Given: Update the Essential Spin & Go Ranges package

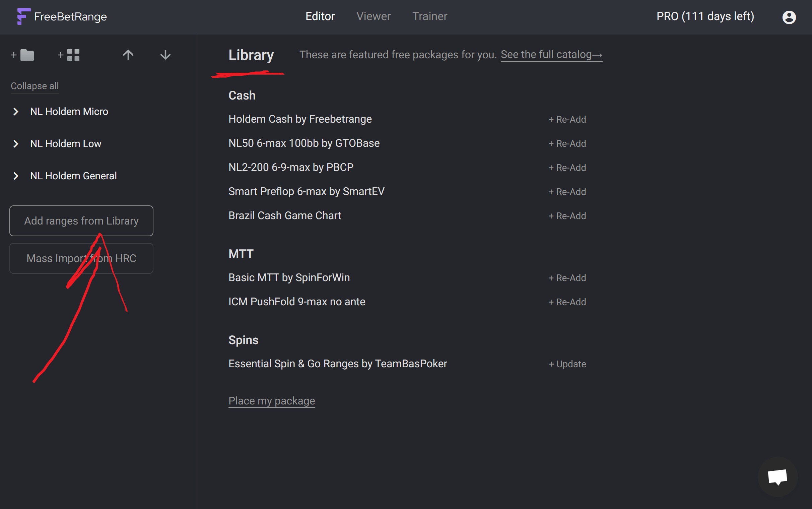Looking at the screenshot, I should (567, 364).
